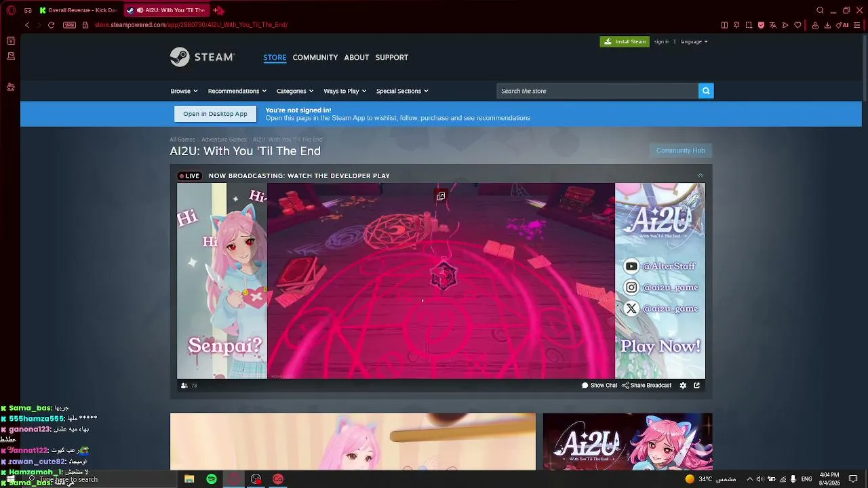The height and width of the screenshot is (488, 868).
Task: Toggle the VPN badge in address bar
Action: (x=69, y=25)
